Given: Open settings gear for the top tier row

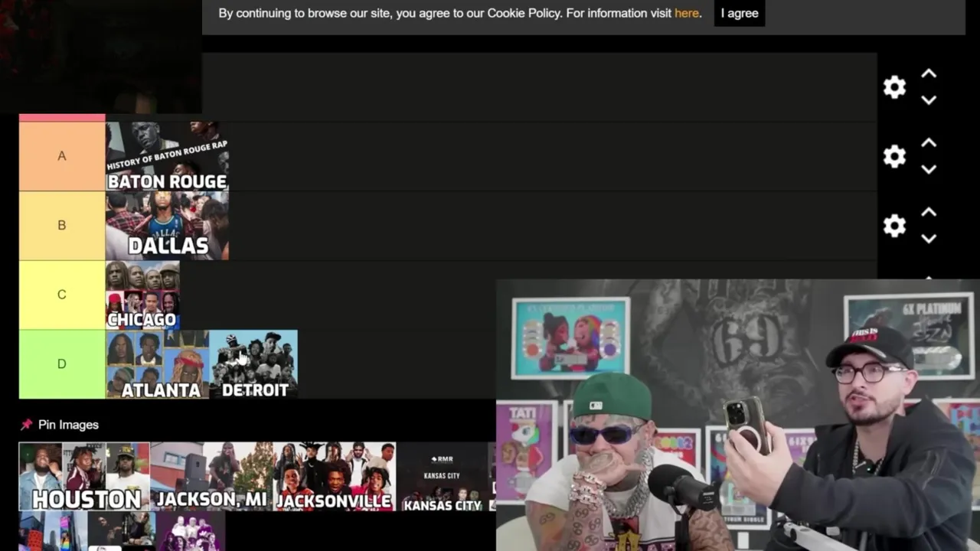Looking at the screenshot, I should 894,87.
